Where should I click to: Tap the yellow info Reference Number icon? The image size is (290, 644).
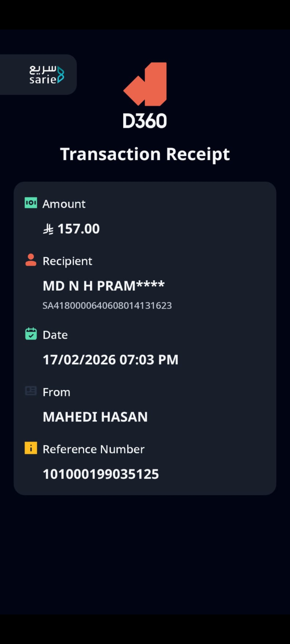click(31, 448)
